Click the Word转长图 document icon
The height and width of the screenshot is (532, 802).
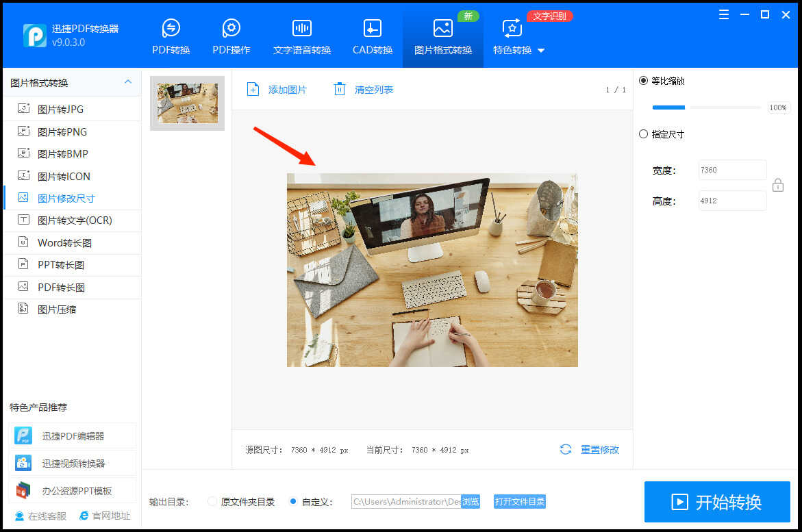point(23,242)
